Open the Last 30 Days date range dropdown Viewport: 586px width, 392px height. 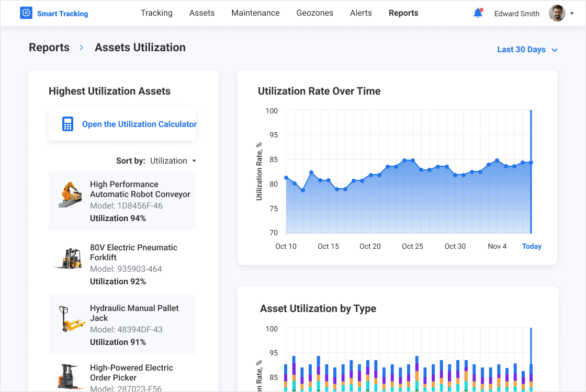pyautogui.click(x=527, y=50)
